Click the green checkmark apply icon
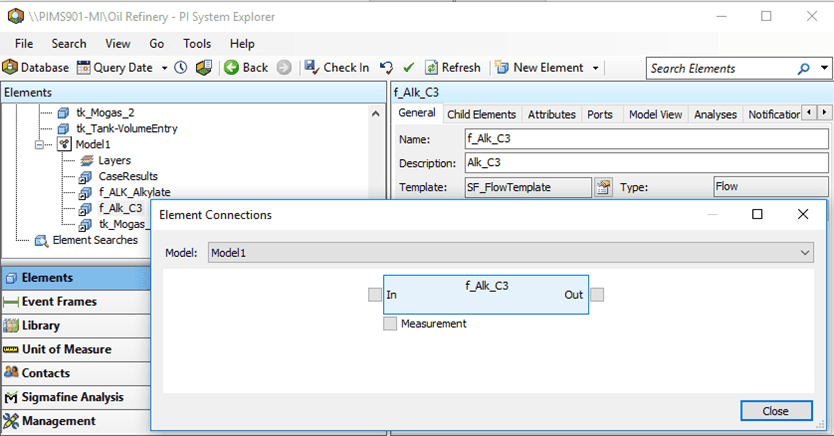 408,68
